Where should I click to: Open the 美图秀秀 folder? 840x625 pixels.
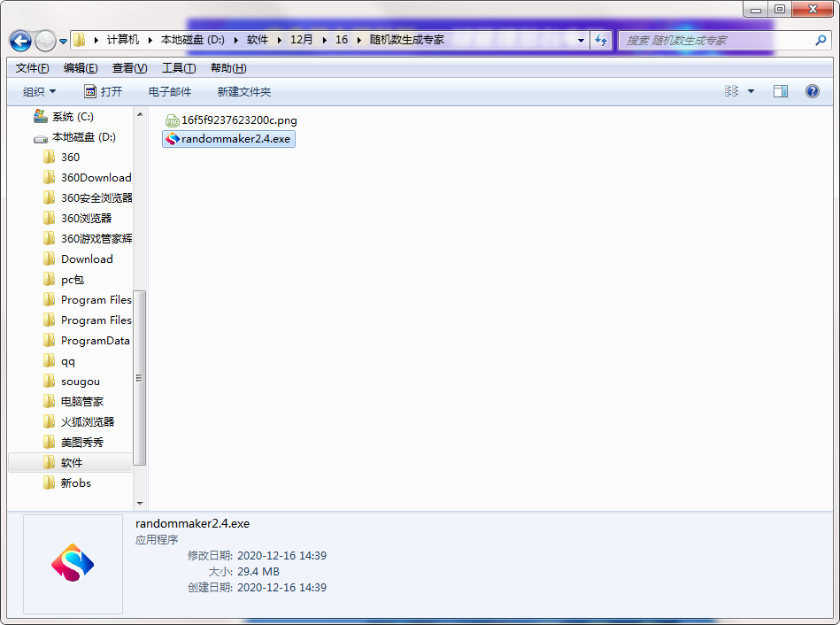coord(82,443)
